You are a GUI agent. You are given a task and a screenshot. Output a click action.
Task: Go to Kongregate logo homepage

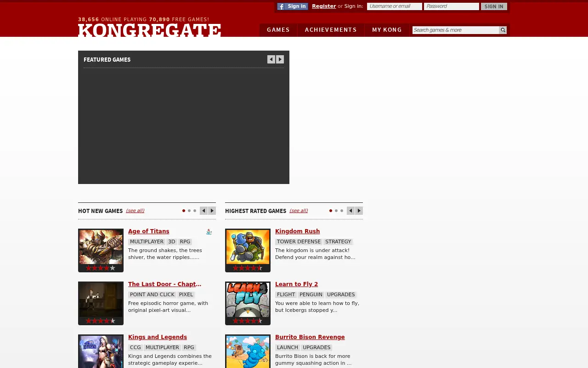150,30
